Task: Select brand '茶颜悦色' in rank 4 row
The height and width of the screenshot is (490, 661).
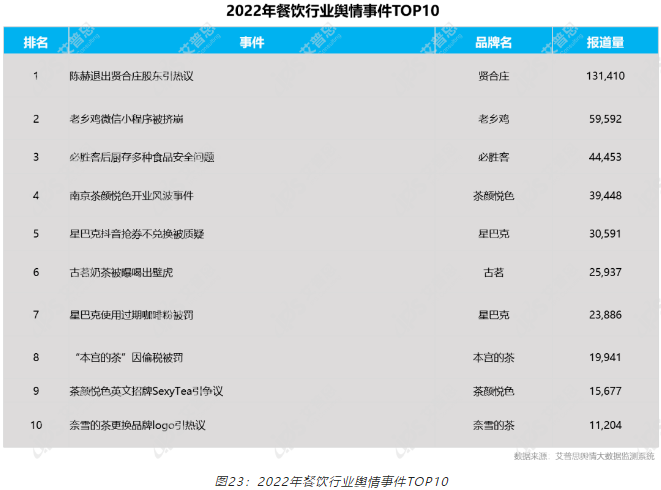Action: pyautogui.click(x=493, y=195)
